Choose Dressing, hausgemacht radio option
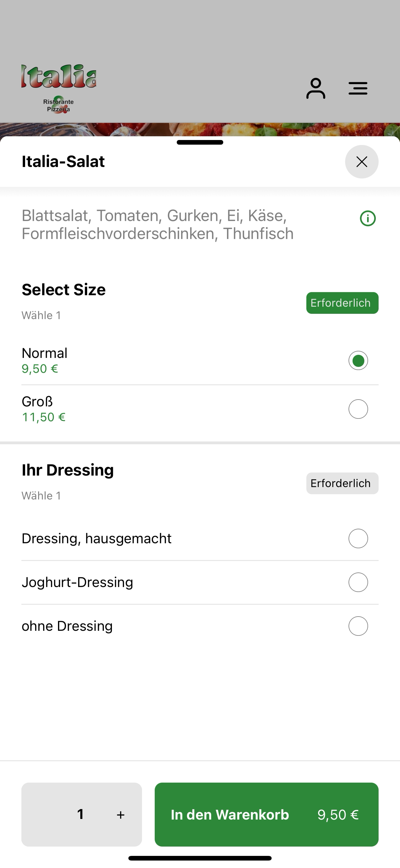The image size is (400, 868). [x=358, y=538]
